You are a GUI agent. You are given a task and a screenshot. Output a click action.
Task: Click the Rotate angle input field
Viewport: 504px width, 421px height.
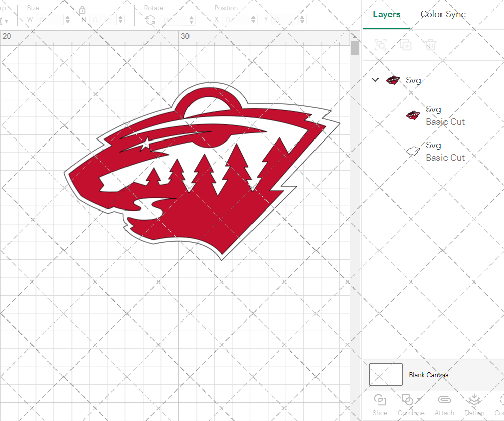174,20
